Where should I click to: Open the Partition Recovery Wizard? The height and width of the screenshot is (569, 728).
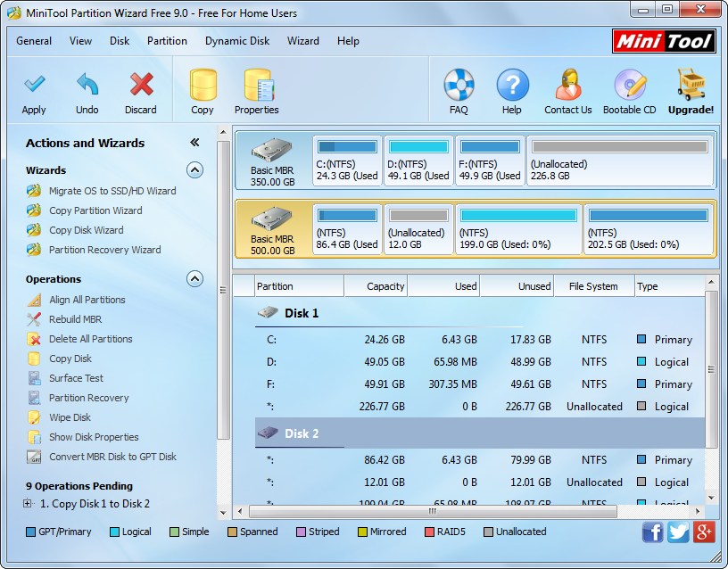pyautogui.click(x=105, y=250)
